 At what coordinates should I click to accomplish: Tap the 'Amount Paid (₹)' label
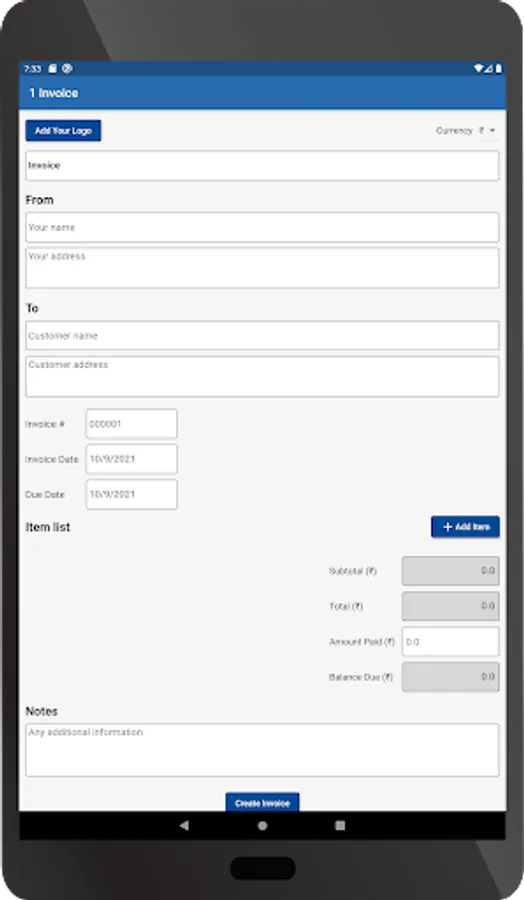pyautogui.click(x=362, y=642)
